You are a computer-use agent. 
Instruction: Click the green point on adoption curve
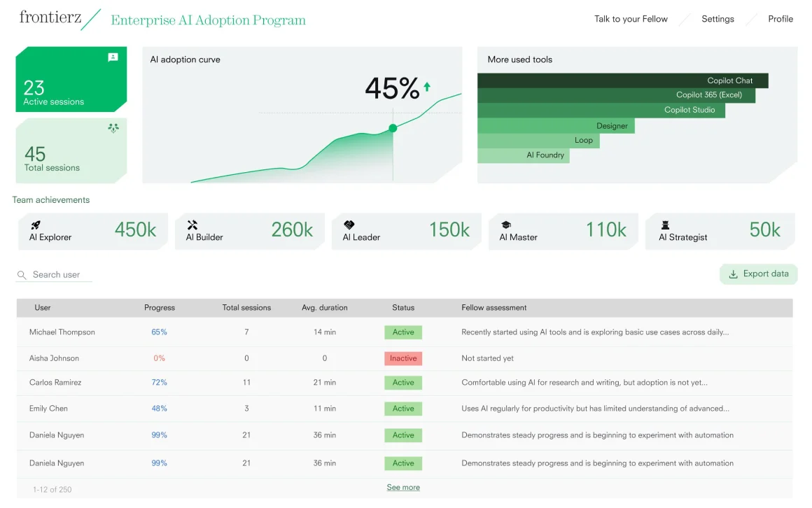click(x=393, y=128)
